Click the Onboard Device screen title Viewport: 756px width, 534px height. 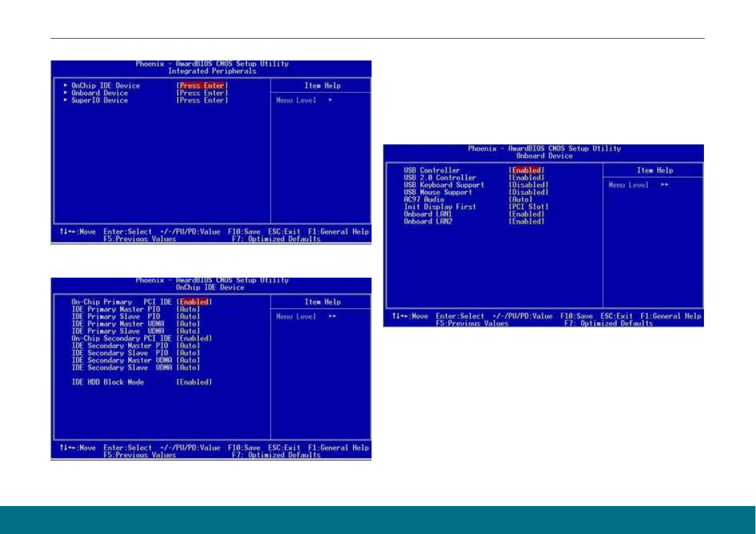click(x=544, y=156)
